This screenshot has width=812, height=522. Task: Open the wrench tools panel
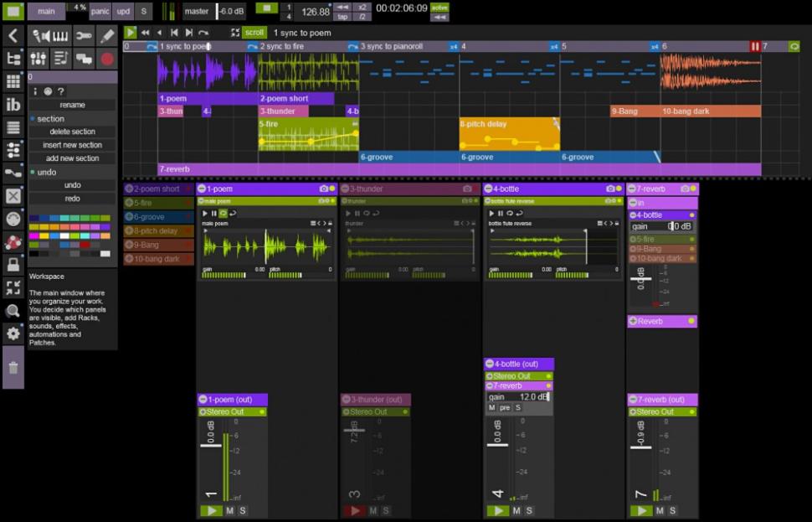click(x=84, y=36)
